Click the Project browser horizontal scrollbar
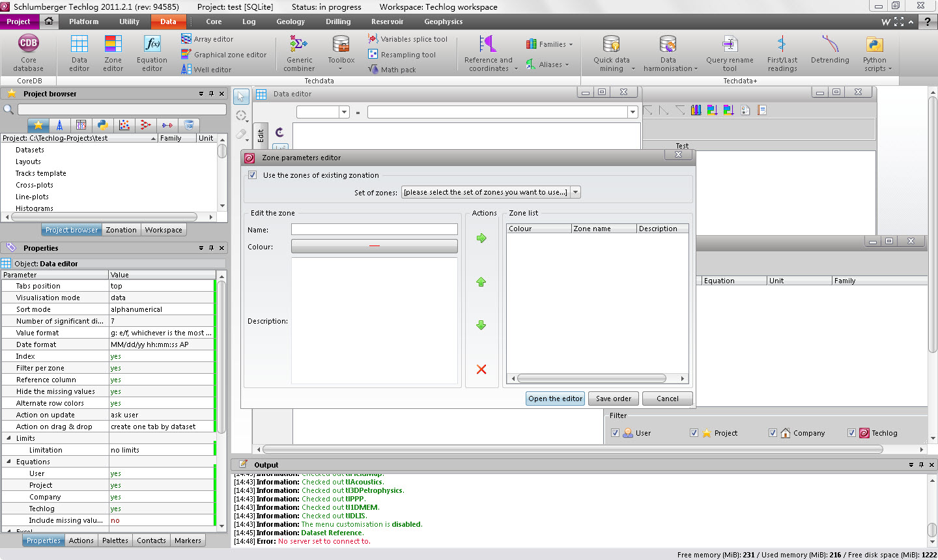 [x=104, y=217]
